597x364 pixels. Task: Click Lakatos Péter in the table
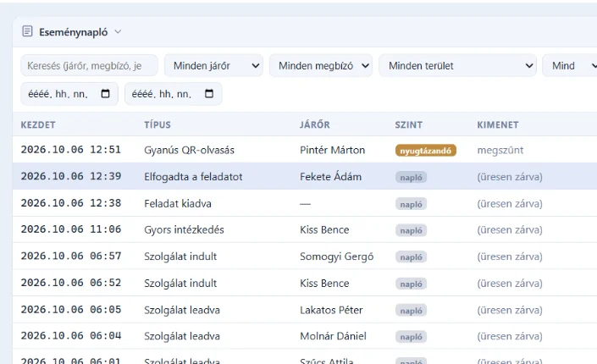pos(331,310)
